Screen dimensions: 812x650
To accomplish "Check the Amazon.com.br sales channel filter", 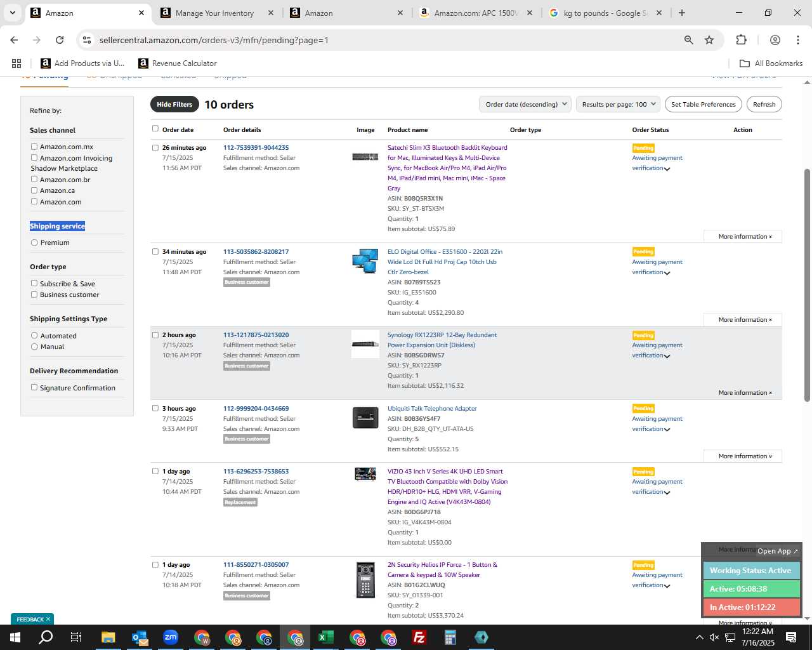I will pos(34,179).
